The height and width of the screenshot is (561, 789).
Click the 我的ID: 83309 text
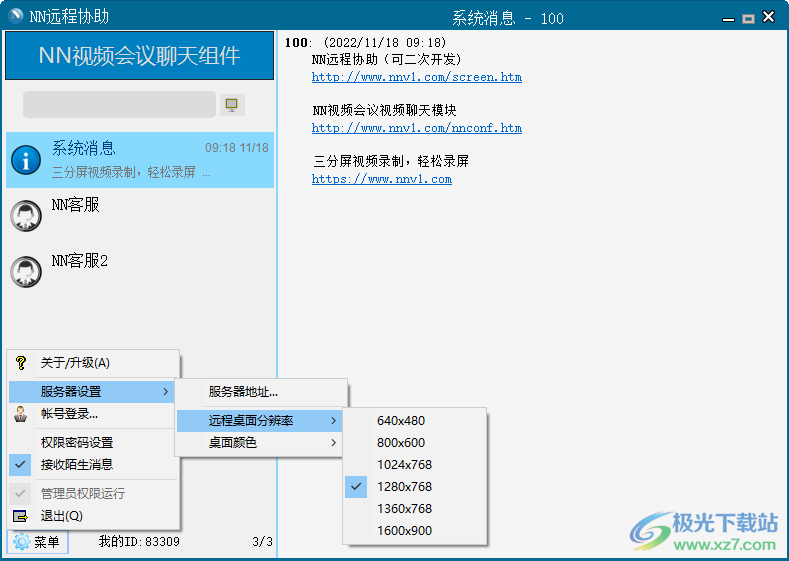tap(139, 542)
